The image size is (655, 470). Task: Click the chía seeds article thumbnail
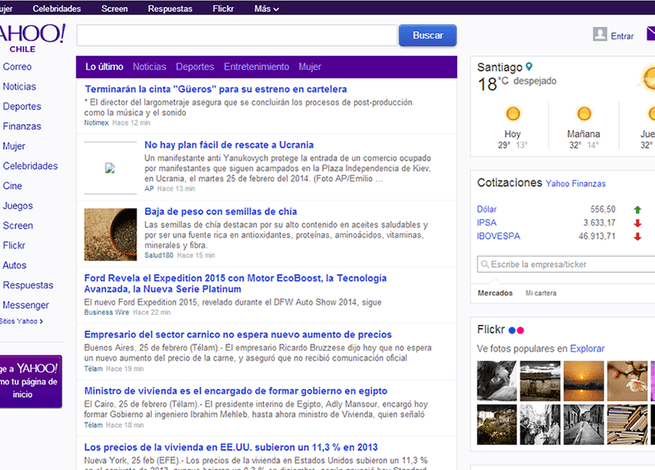tap(110, 234)
